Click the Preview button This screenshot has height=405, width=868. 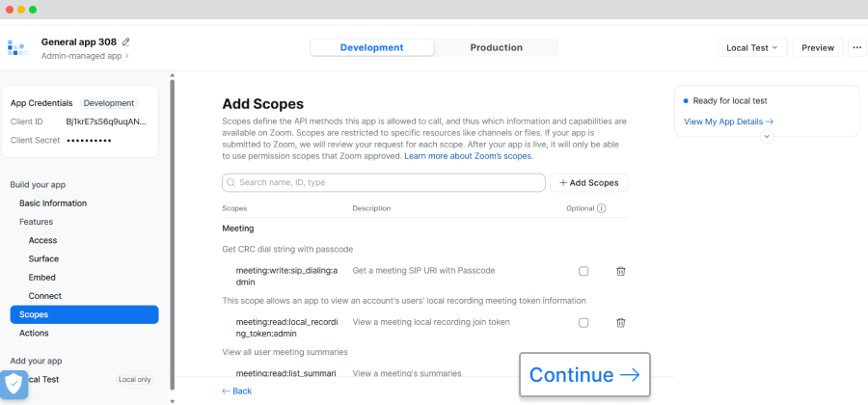coord(818,47)
